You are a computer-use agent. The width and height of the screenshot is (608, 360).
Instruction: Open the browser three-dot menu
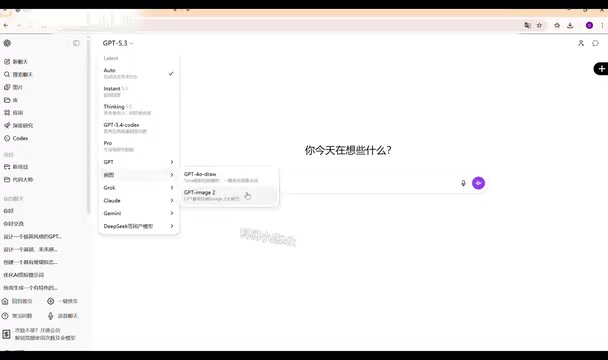602,25
